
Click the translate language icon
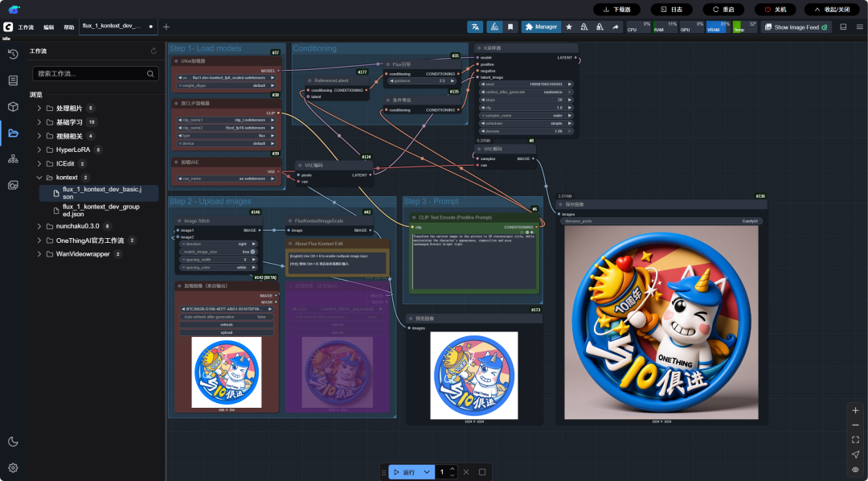[475, 27]
